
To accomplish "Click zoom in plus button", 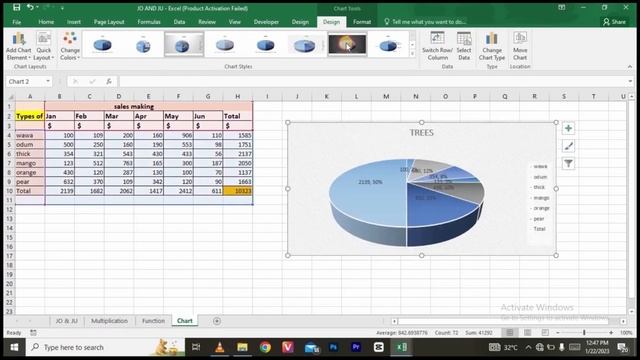I will coord(611,333).
